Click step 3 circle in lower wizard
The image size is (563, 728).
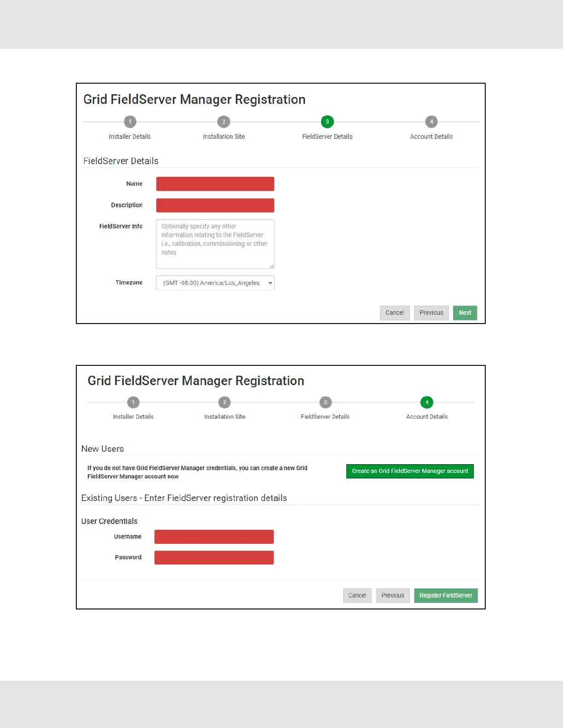point(325,402)
